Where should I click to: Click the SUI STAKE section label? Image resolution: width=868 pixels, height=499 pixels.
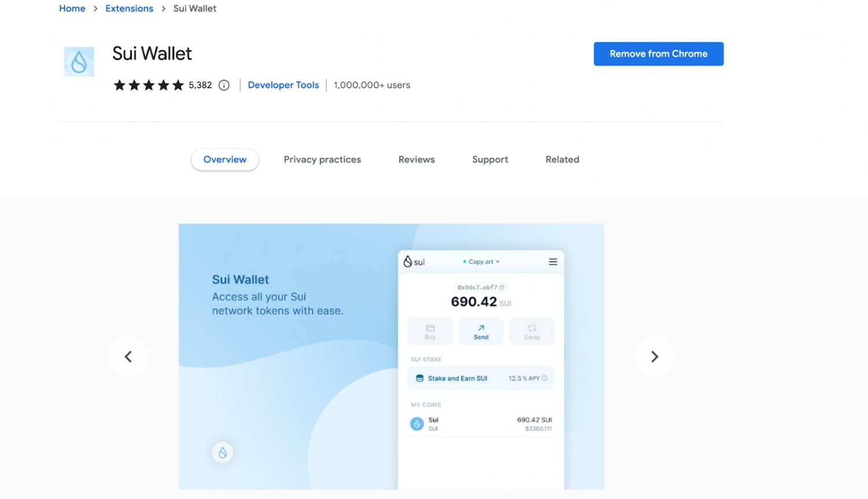tap(426, 359)
